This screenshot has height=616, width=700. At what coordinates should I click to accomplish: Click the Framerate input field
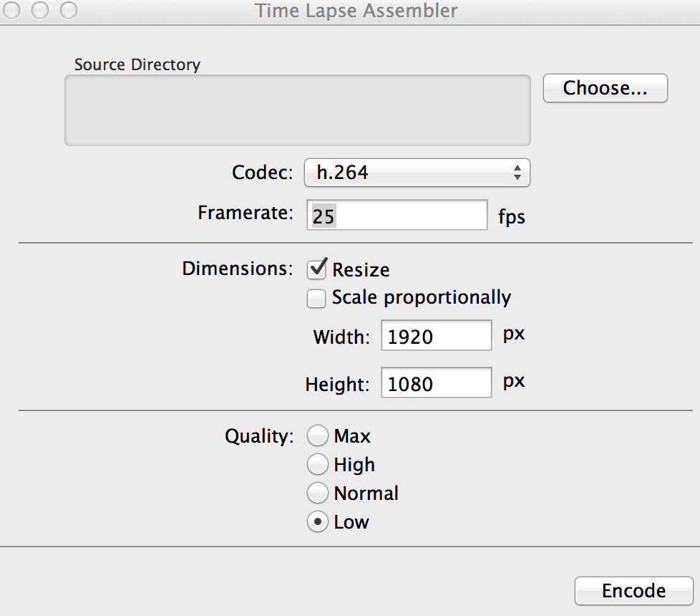pyautogui.click(x=397, y=215)
